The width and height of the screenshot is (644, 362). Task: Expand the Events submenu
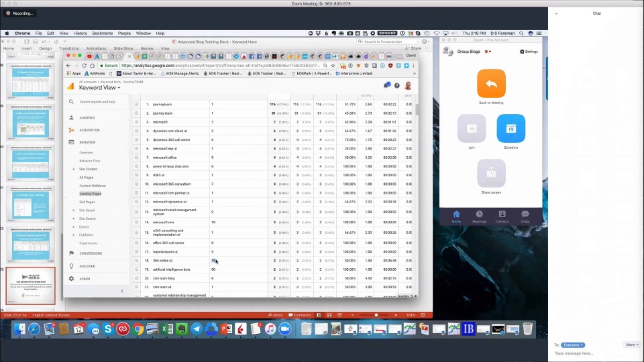pos(74,227)
